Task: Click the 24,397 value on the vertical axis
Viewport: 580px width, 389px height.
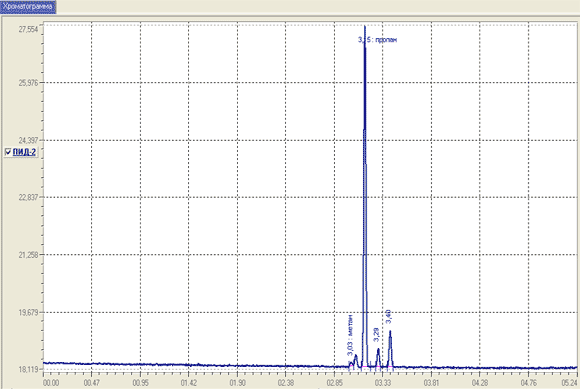Action: 28,141
